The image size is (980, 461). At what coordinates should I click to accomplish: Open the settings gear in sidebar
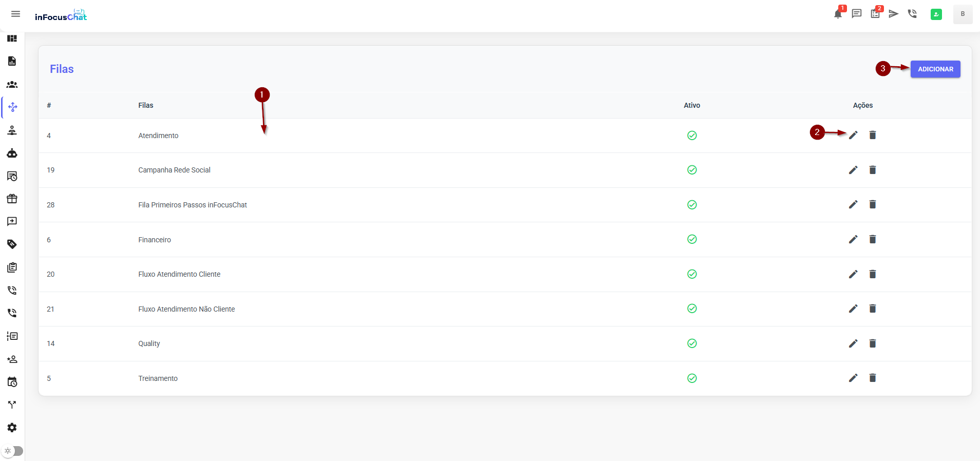(12, 428)
